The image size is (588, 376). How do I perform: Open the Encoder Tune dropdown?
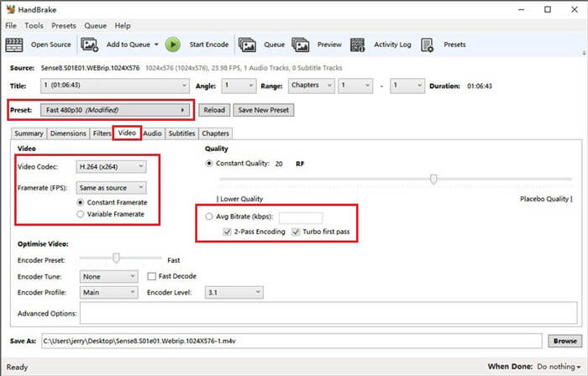click(108, 277)
